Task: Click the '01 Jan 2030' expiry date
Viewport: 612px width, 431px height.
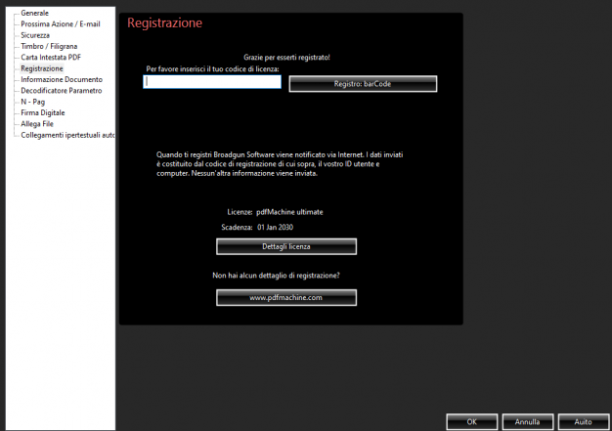Action: click(x=275, y=227)
